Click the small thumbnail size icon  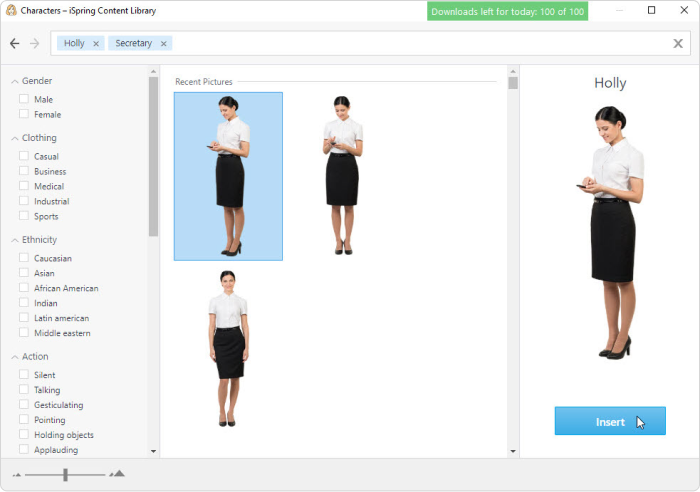click(x=17, y=475)
